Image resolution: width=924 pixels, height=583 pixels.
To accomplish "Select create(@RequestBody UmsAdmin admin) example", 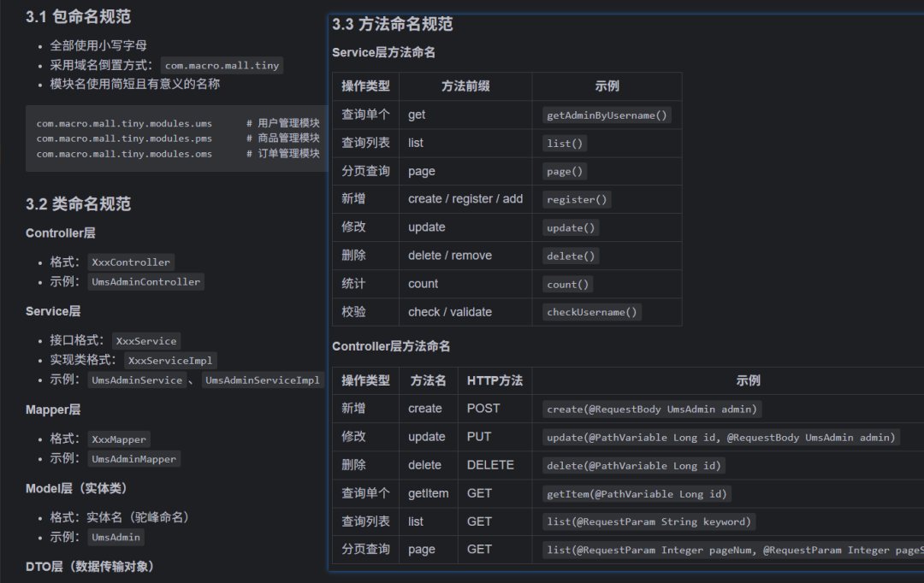I will pyautogui.click(x=652, y=409).
